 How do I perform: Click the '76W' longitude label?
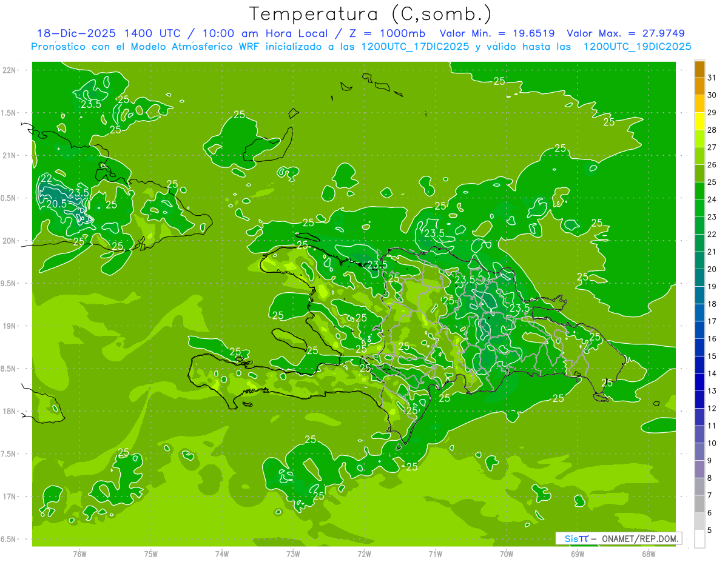point(79,554)
